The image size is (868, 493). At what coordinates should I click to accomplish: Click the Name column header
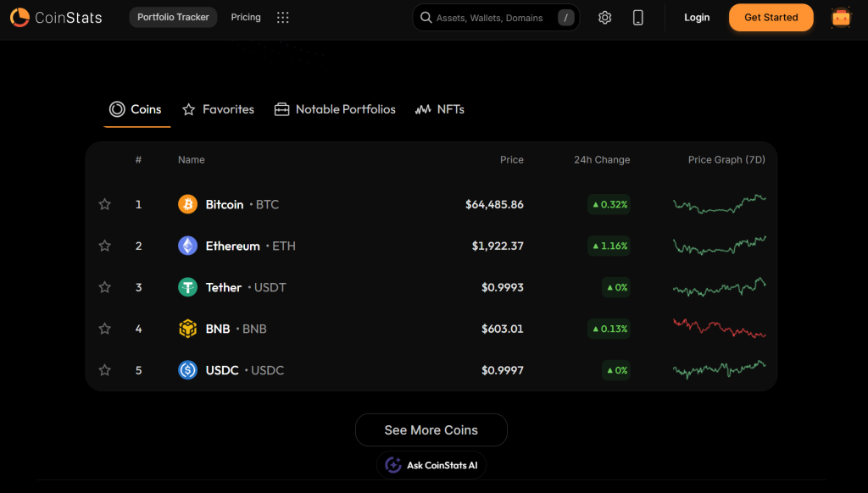point(192,160)
